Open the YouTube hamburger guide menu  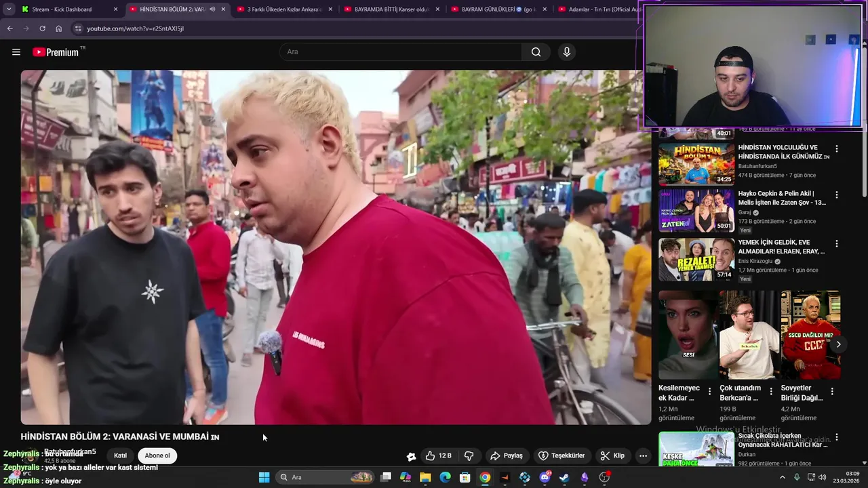point(16,52)
